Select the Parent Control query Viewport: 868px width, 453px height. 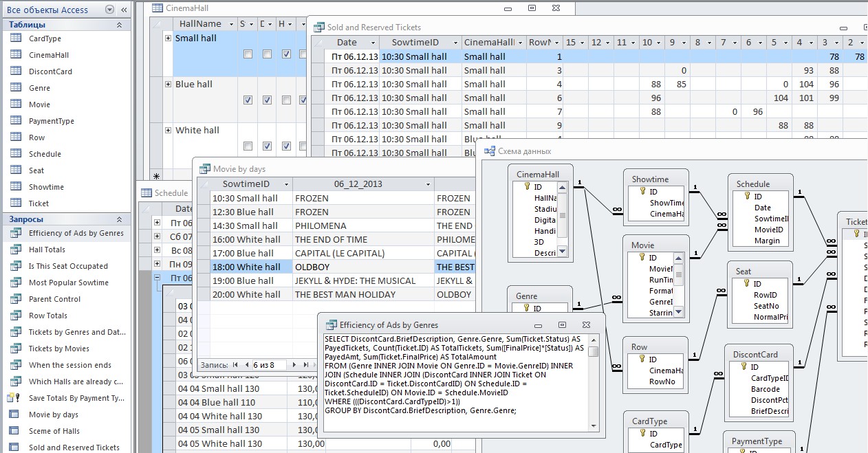pos(54,299)
